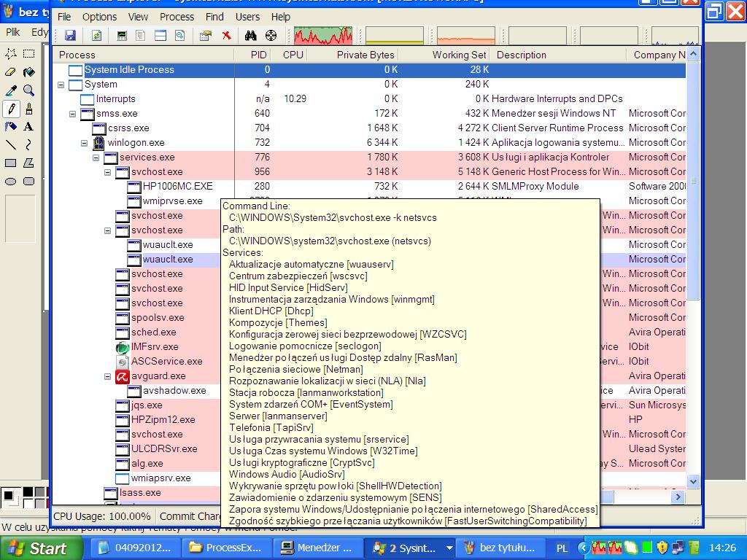The width and height of the screenshot is (747, 560).
Task: Select the Curve tool in Paint
Action: coord(29,145)
